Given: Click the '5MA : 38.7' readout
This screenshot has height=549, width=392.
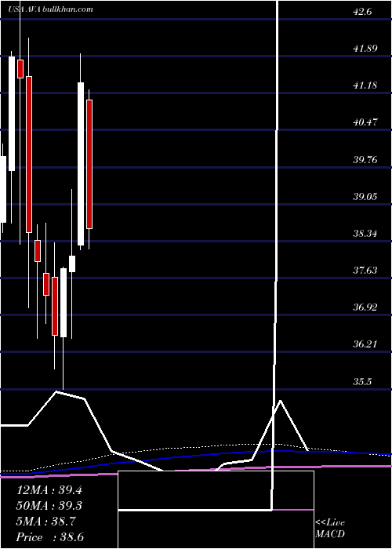Looking at the screenshot, I should (46, 522).
